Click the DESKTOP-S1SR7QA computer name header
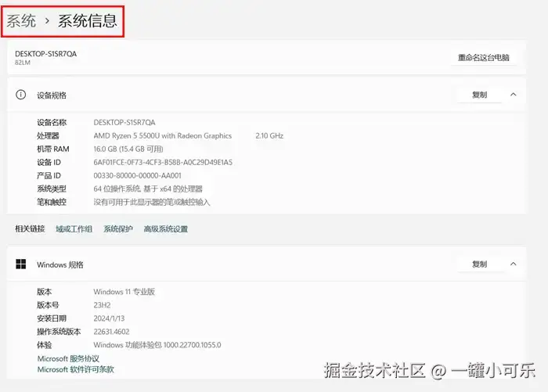This screenshot has height=392, width=548. click(x=45, y=54)
